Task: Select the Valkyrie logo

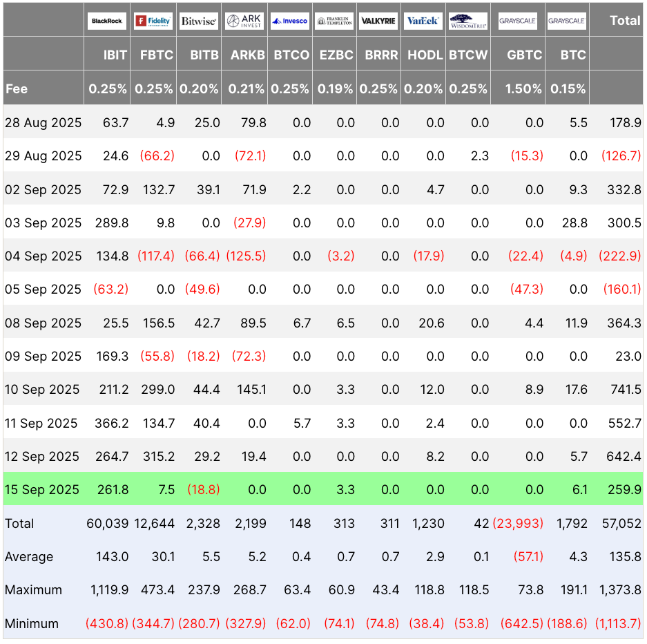Action: [378, 20]
